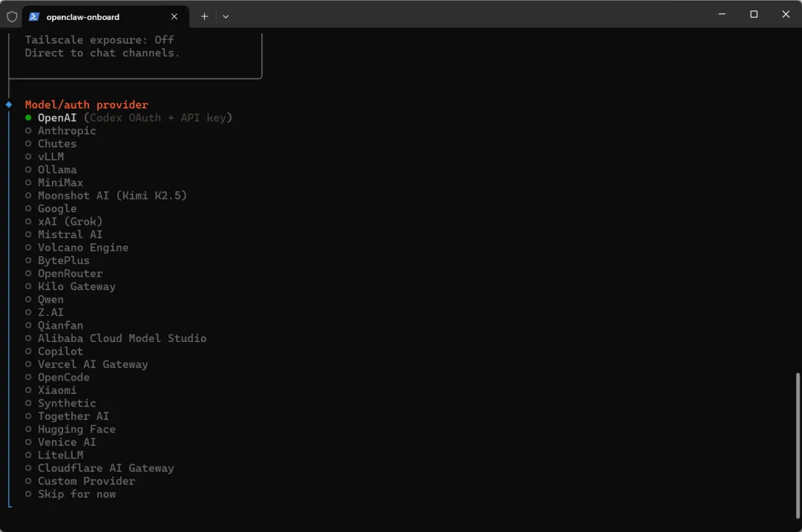802x532 pixels.
Task: Click the PowerShell icon on the openclaw-onboard tab
Action: [33, 17]
